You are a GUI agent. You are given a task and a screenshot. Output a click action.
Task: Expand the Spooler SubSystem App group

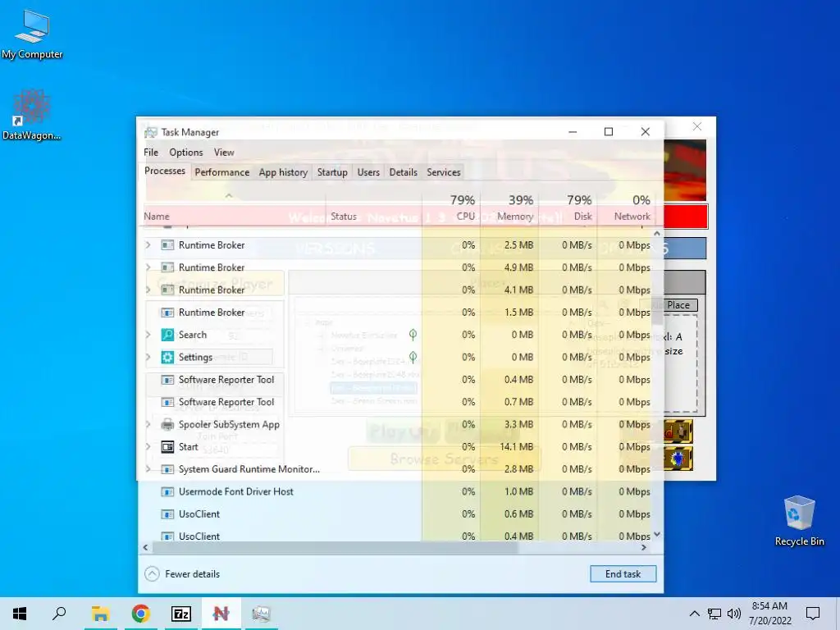[148, 424]
